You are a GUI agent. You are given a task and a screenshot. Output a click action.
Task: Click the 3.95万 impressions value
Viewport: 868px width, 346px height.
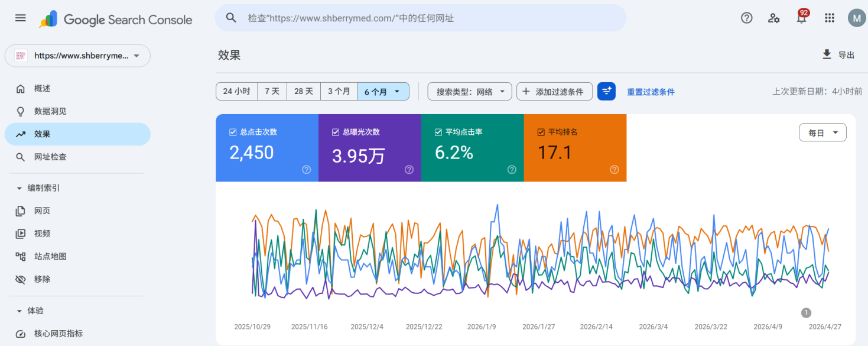click(x=359, y=156)
